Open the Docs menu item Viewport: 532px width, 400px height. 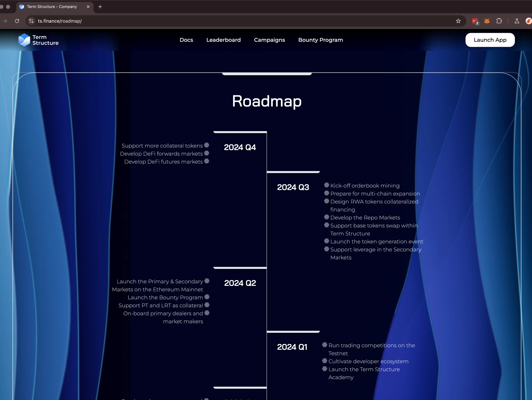pos(186,40)
